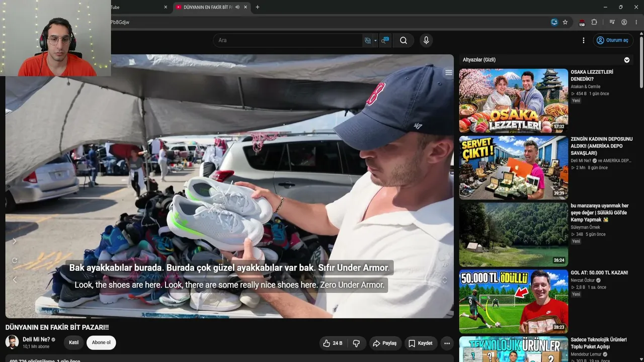Open the three-dot more actions button under the video
Screen dimensions: 644x362
pos(447,343)
